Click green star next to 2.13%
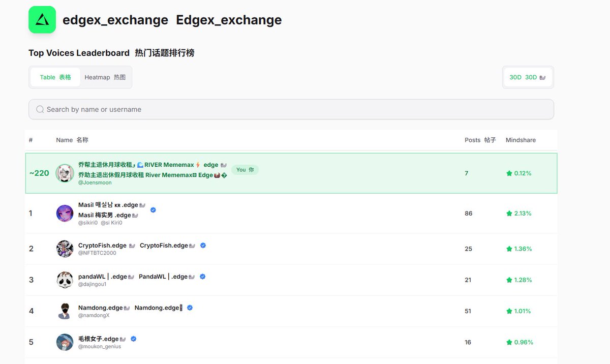 pyautogui.click(x=509, y=214)
